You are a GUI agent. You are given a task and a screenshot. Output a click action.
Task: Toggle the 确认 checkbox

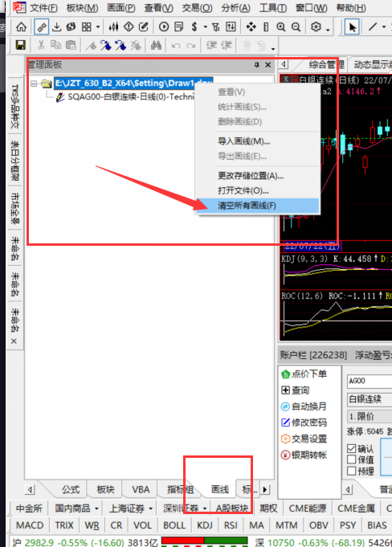352,448
